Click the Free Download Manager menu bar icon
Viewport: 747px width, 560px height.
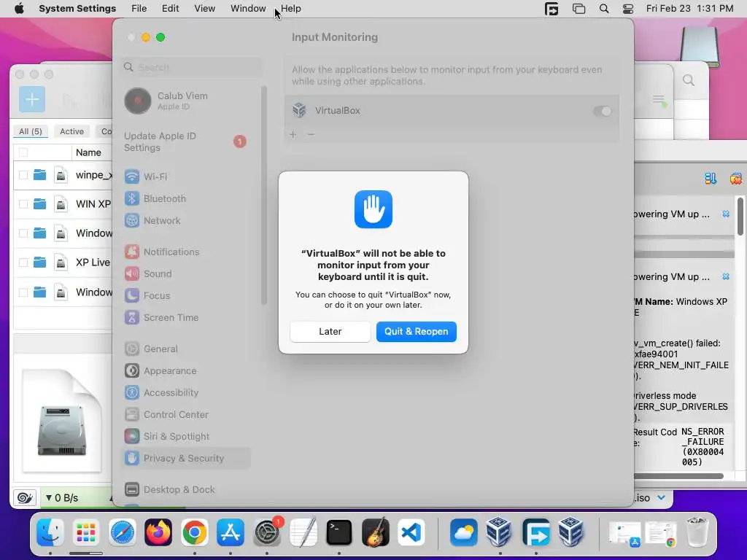[x=551, y=9]
